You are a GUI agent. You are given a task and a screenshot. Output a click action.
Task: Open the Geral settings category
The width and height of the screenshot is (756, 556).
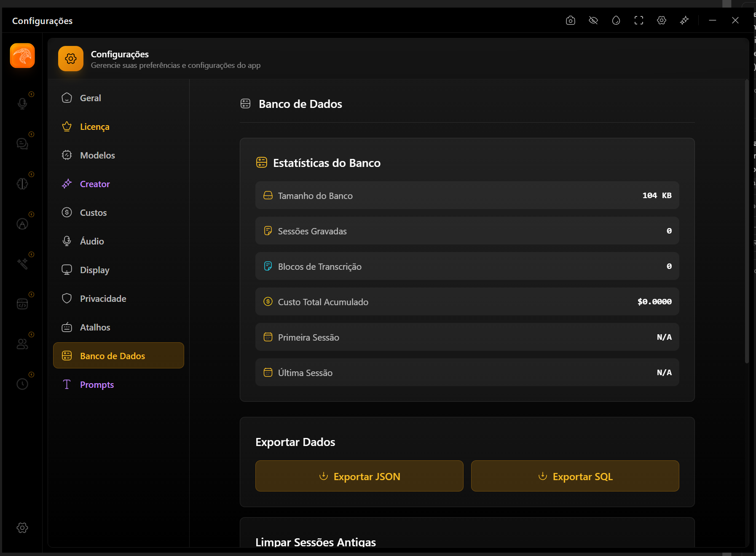pos(118,98)
